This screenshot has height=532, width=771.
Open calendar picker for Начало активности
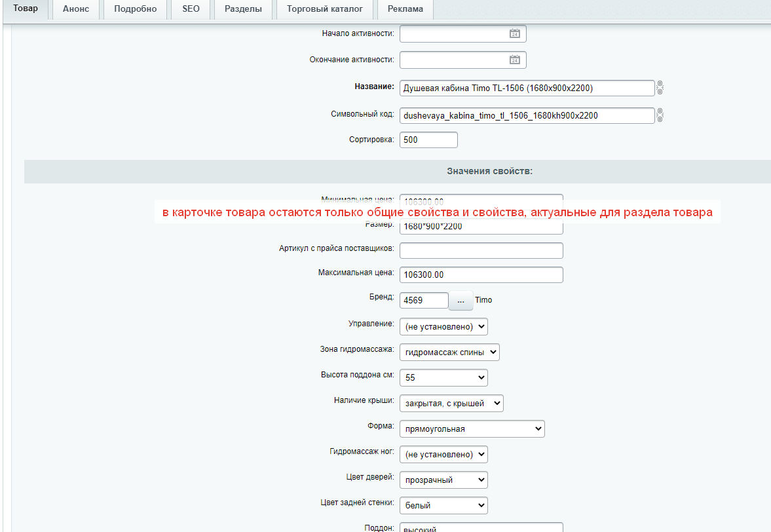coord(514,33)
